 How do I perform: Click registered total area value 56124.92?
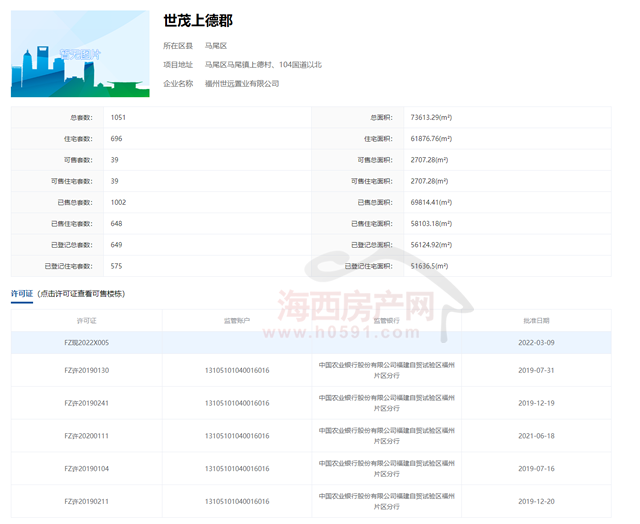(431, 245)
